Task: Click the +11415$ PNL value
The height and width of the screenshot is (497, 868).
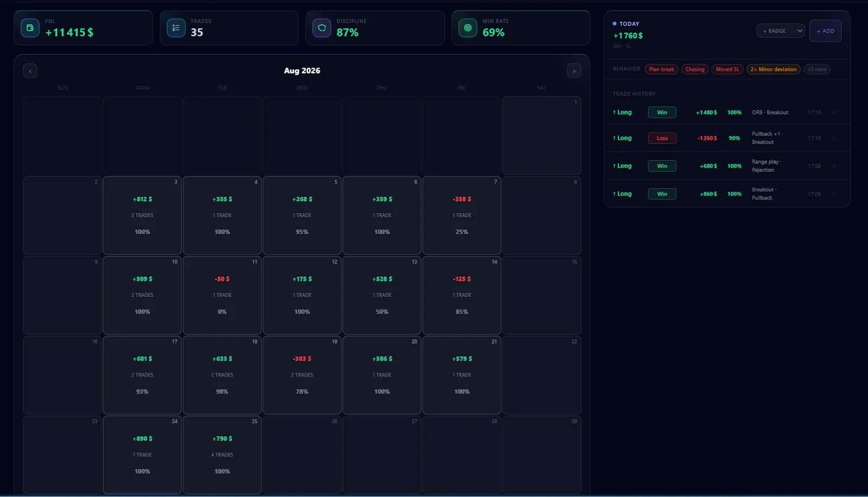Action: click(x=69, y=33)
